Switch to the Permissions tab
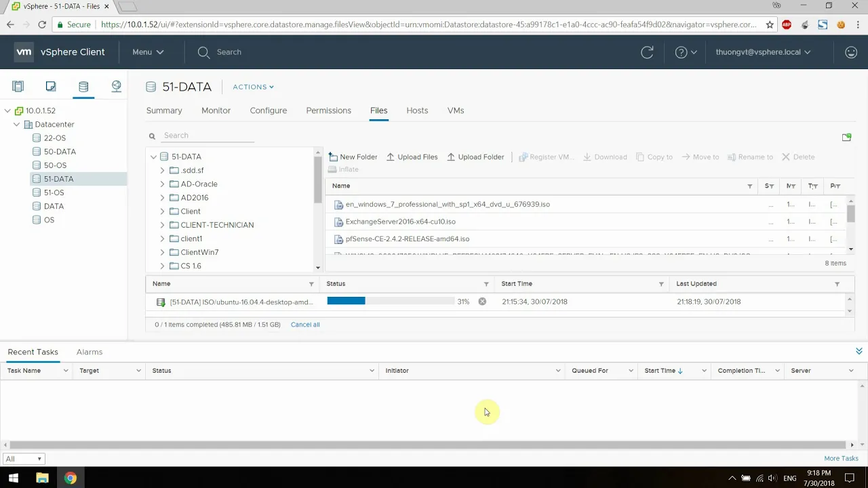868x488 pixels. pos(328,110)
